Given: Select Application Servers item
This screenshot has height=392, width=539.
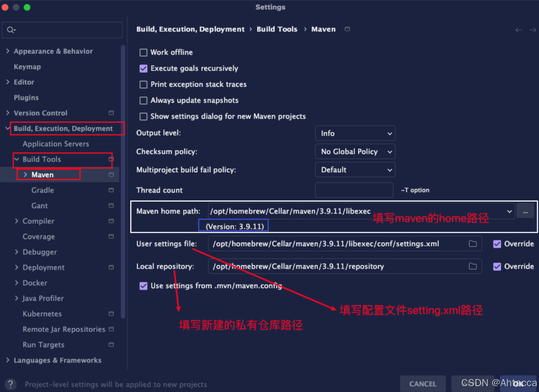Looking at the screenshot, I should pos(56,144).
